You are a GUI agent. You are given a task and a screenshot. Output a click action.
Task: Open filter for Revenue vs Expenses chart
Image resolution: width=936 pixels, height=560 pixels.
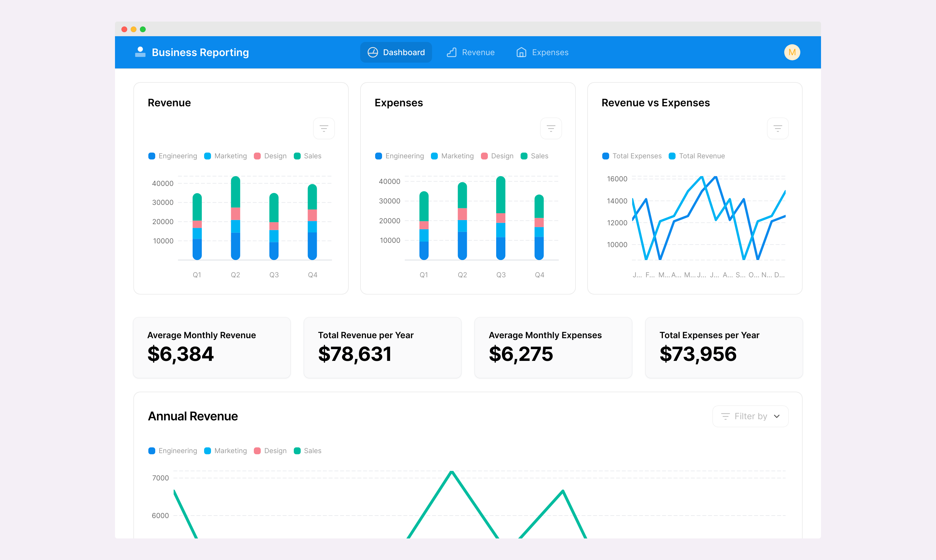778,129
